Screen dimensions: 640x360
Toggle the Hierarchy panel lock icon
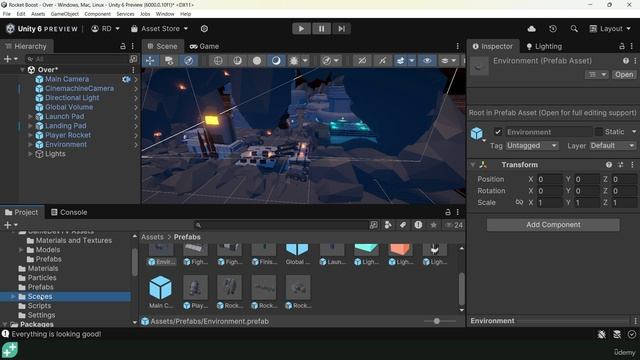click(122, 46)
